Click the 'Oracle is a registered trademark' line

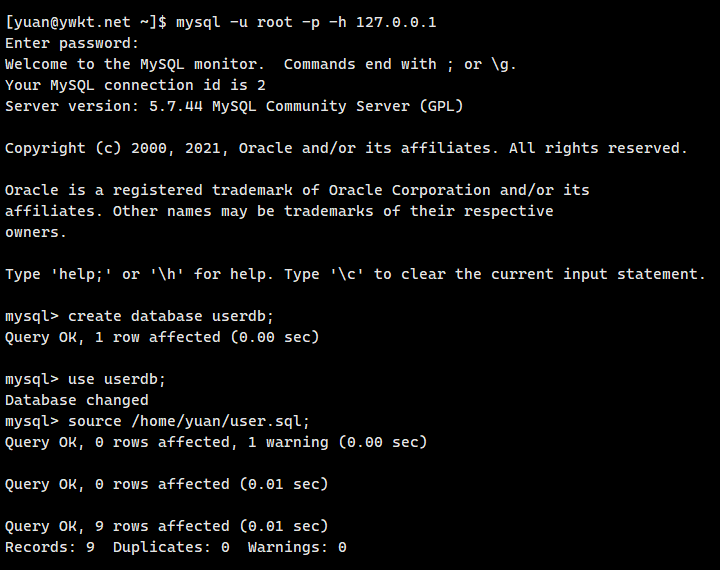click(x=297, y=190)
